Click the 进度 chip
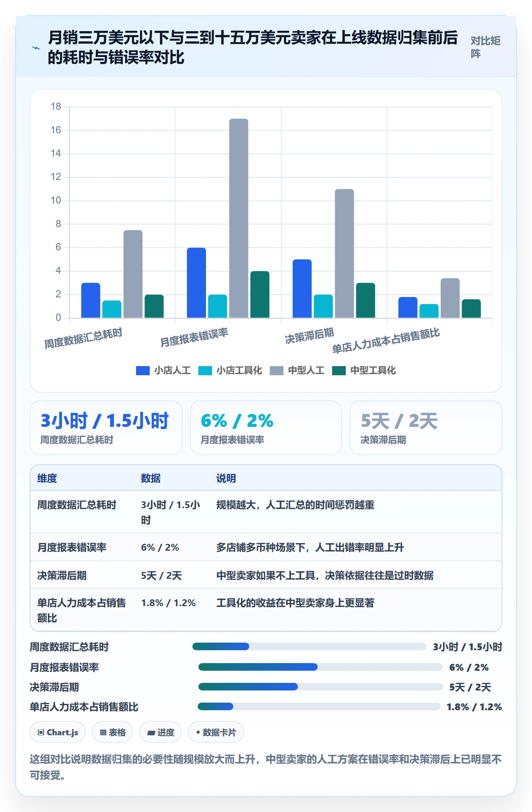 pyautogui.click(x=160, y=732)
